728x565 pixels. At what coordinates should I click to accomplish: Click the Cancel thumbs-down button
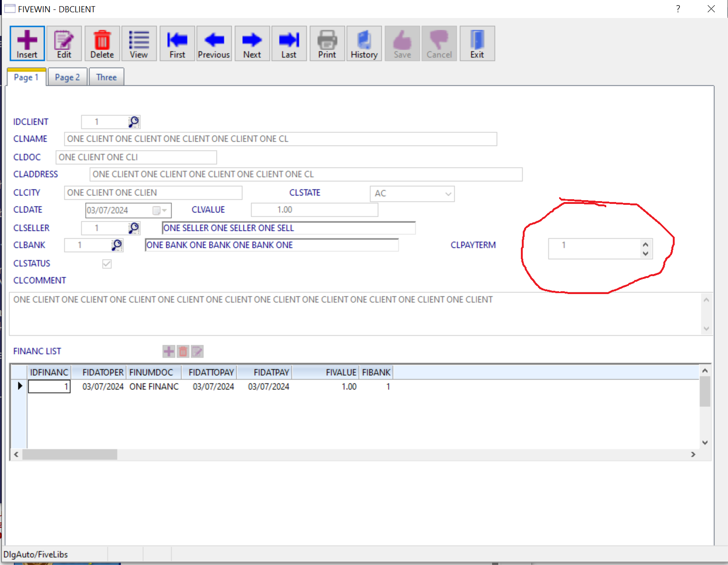click(439, 43)
